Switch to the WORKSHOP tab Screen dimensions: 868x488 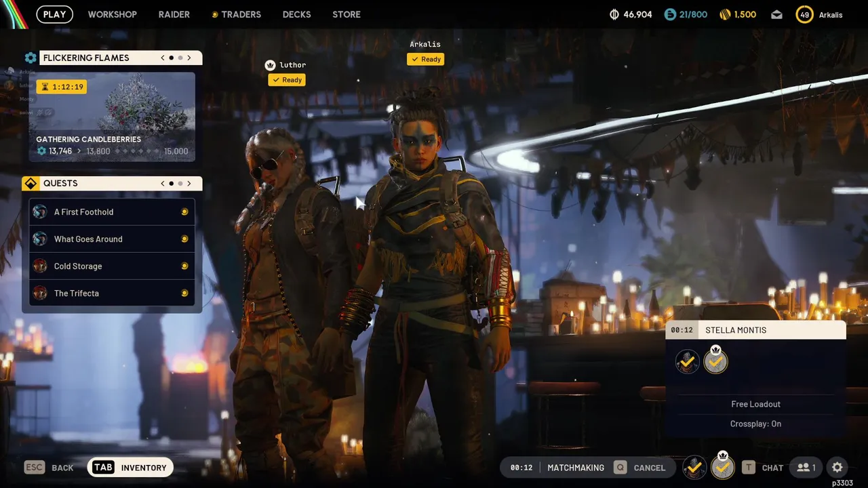click(x=112, y=14)
